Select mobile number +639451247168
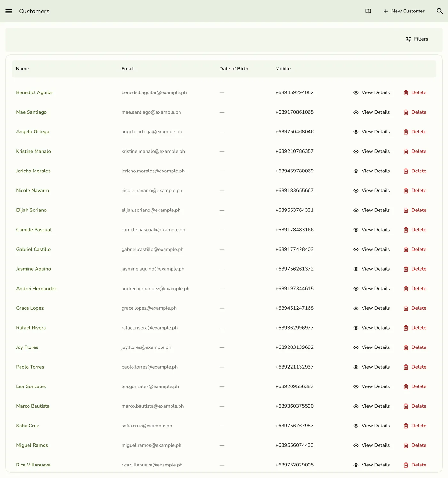Screen dimensions: 448x478 294,308
